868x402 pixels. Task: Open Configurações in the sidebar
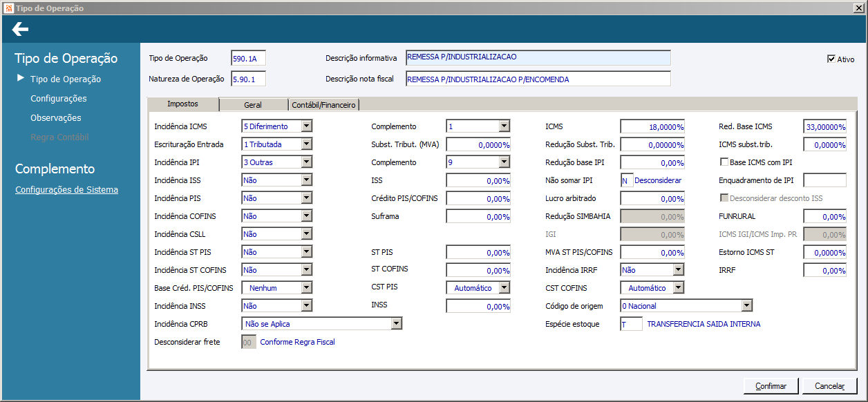pyautogui.click(x=59, y=98)
